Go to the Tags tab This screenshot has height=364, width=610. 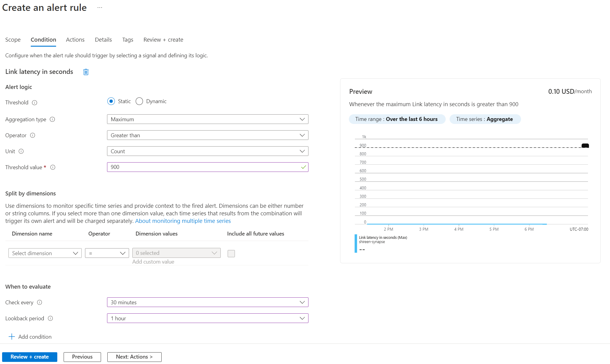[x=128, y=40]
